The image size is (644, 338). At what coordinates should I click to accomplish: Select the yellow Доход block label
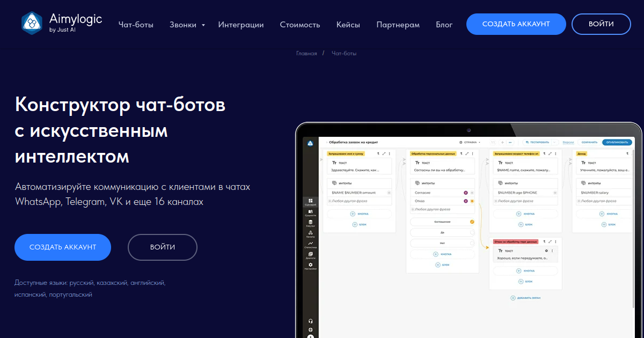[x=581, y=153]
